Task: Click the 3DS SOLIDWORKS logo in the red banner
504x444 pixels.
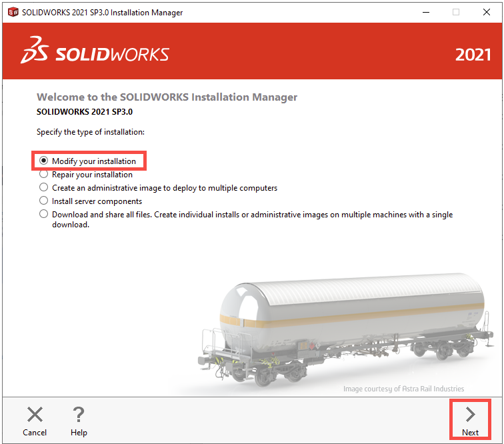Action: 95,54
